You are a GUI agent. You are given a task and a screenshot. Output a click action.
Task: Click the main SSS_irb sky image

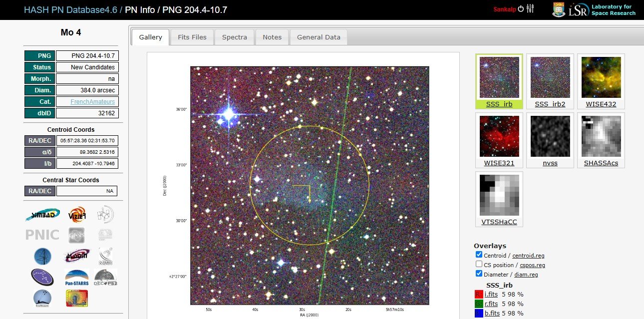pos(310,185)
